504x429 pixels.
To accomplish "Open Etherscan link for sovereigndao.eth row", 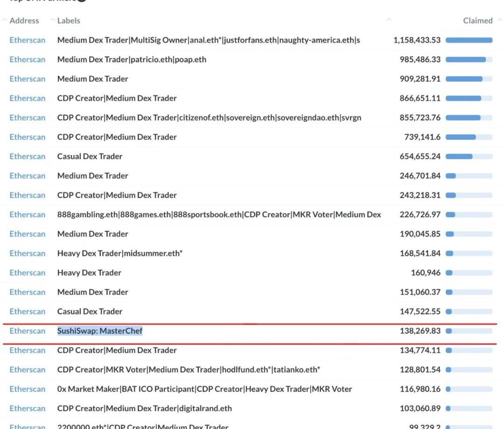I will 28,118.
